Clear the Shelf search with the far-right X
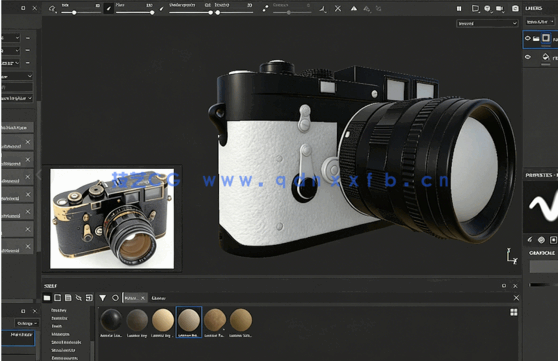This screenshot has height=361, width=558. pyautogui.click(x=516, y=298)
